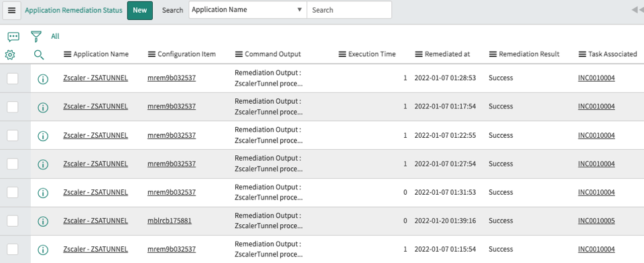Sort by Execution Time column header
This screenshot has width=644, height=263.
(372, 54)
